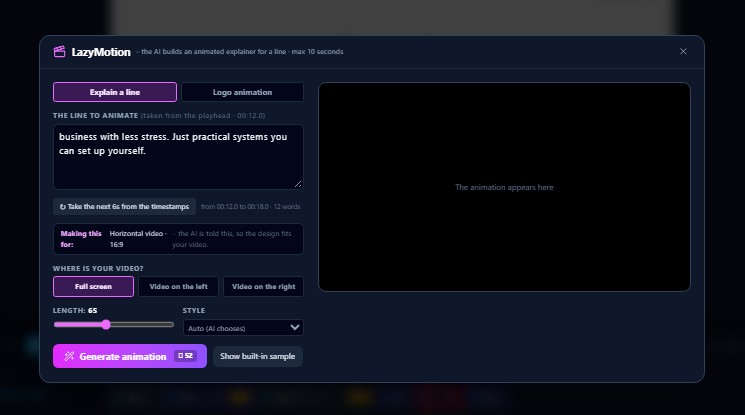The width and height of the screenshot is (745, 415).
Task: Close the LazyMotion dialog with the X
Action: 683,51
